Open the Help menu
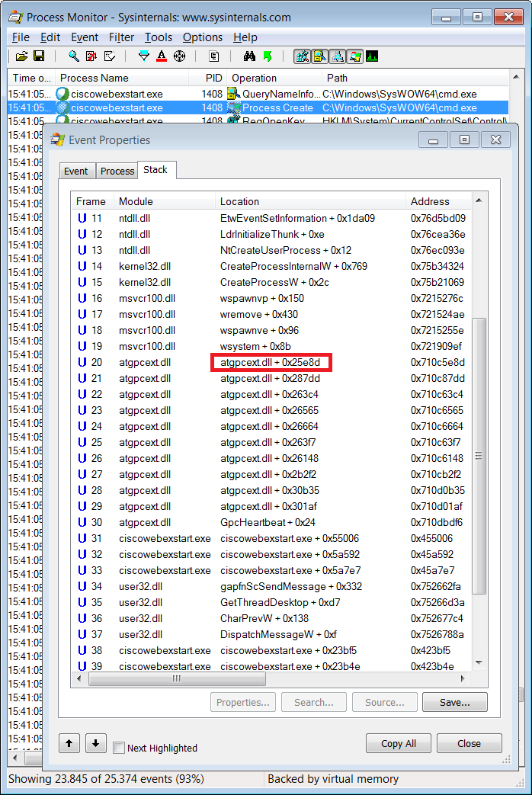This screenshot has height=795, width=532. click(245, 37)
